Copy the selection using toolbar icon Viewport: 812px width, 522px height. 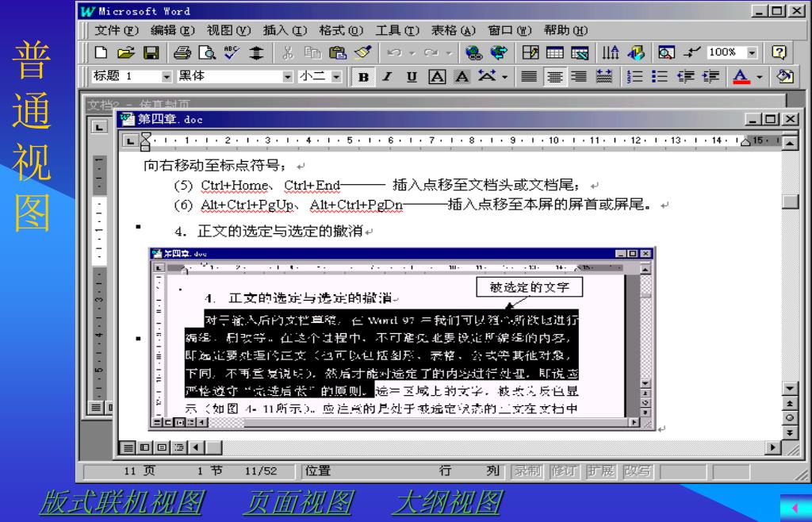[x=312, y=52]
